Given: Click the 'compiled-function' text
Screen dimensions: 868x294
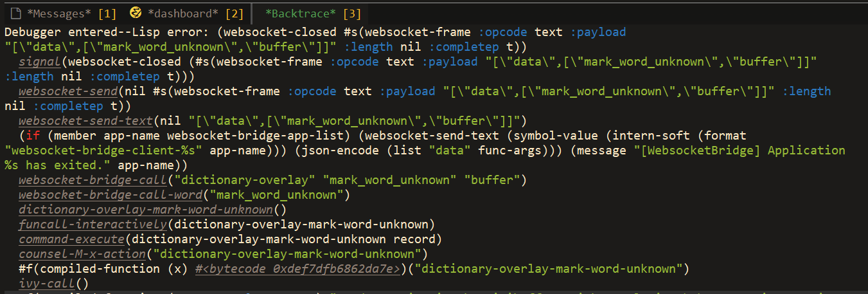Looking at the screenshot, I should coord(96,269).
